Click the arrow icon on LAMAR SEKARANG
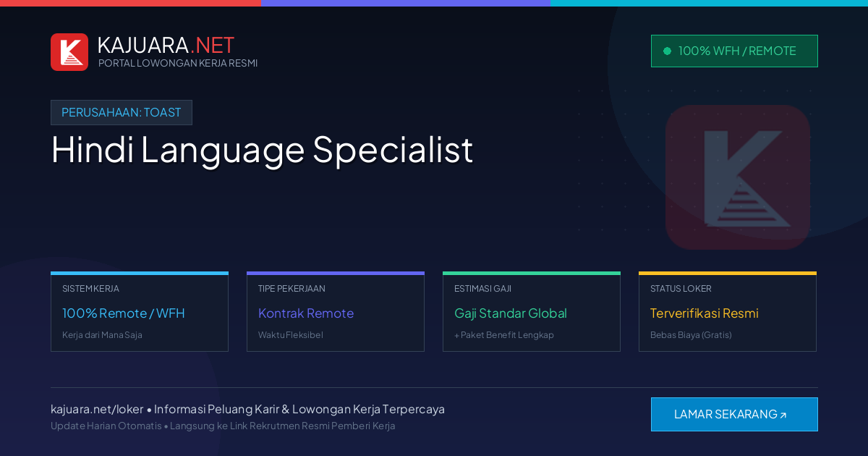Screen dimensions: 868x456 pyautogui.click(x=783, y=415)
